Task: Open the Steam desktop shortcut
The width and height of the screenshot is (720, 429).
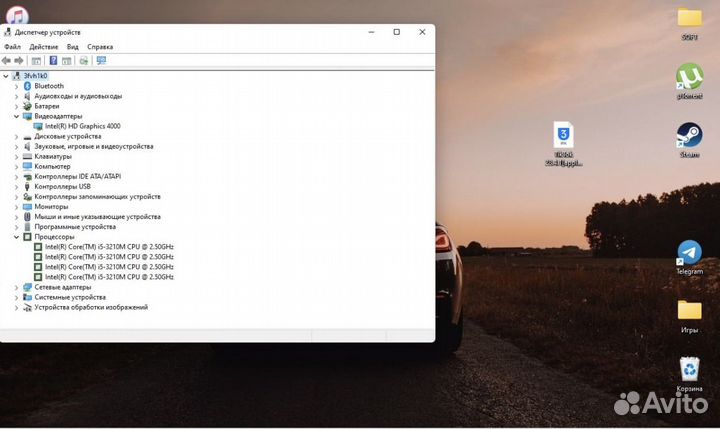Action: tap(689, 140)
